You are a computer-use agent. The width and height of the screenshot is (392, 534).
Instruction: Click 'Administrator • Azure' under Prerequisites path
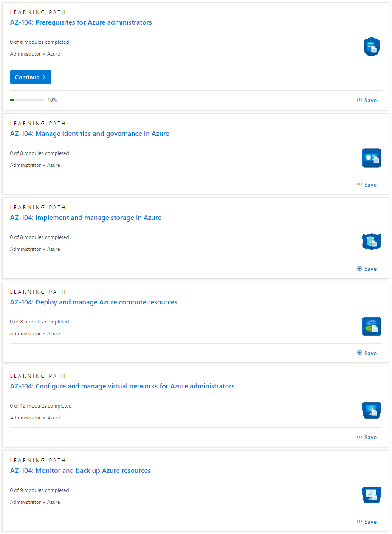pos(35,54)
